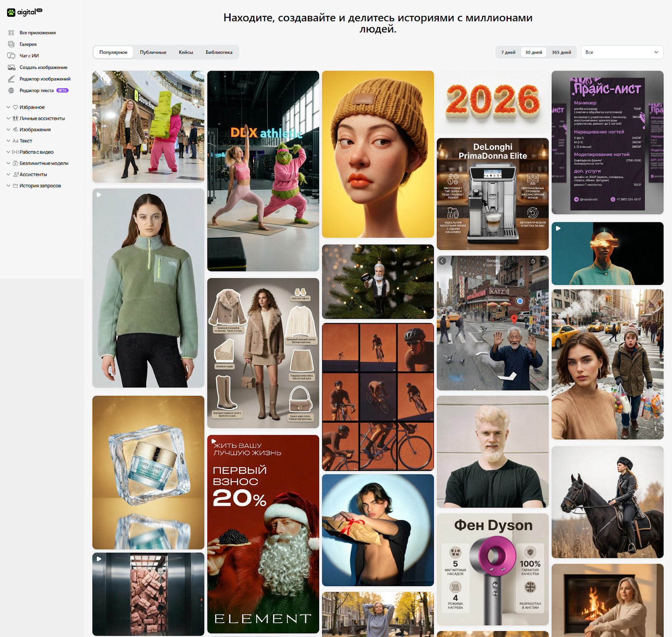
Task: Open the Кейсы tab
Action: (186, 53)
